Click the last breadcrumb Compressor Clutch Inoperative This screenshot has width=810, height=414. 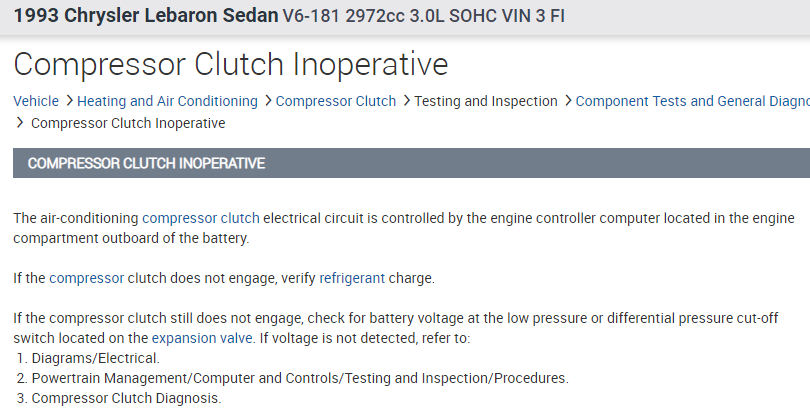tap(128, 123)
